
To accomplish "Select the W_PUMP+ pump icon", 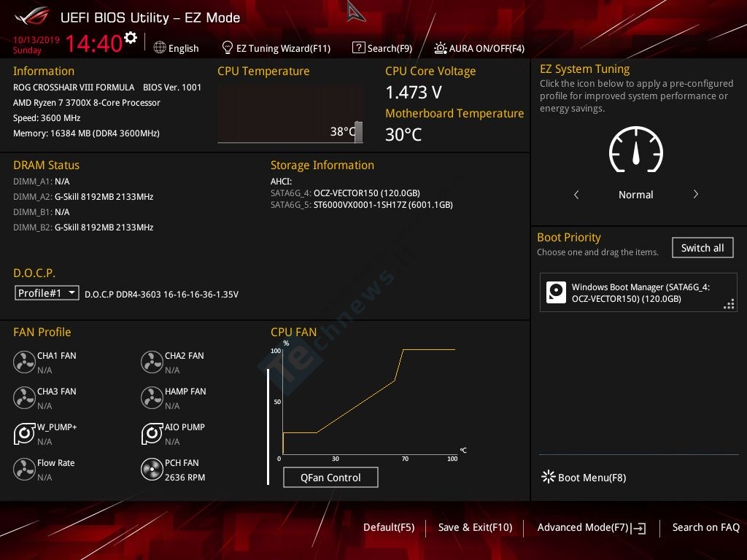I will [24, 433].
